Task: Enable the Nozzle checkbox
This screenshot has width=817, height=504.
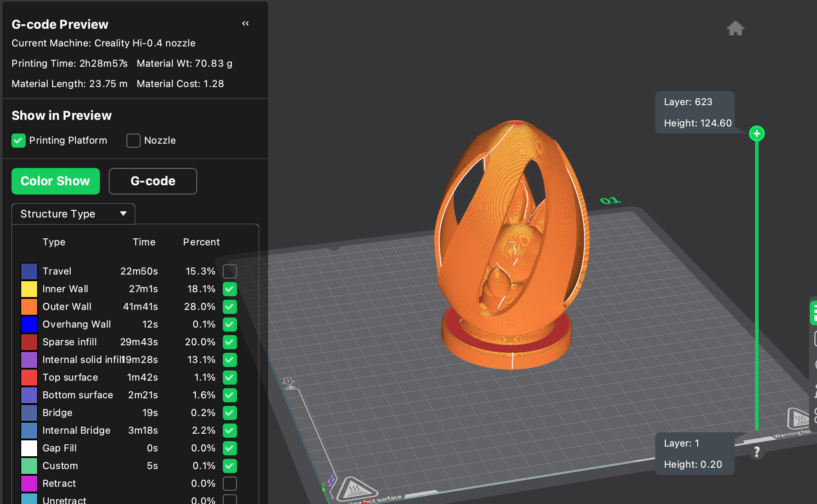Action: [x=134, y=141]
